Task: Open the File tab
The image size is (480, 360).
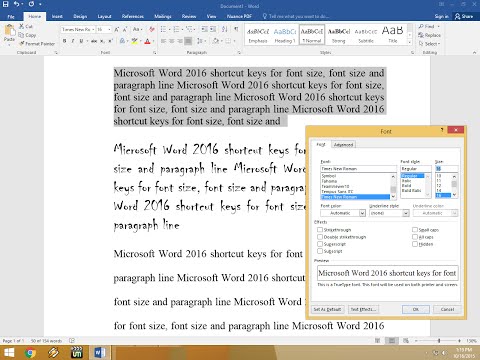Action: coord(11,16)
